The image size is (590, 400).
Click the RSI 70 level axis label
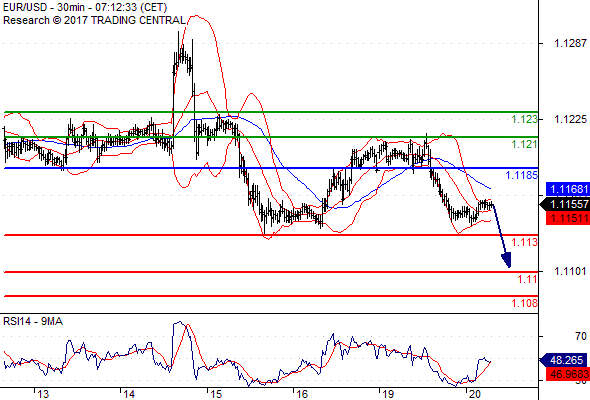(x=581, y=336)
